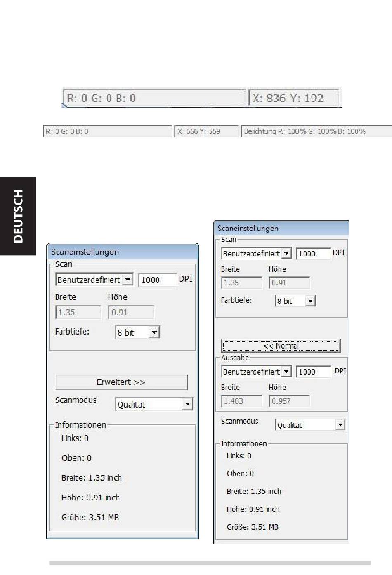The height and width of the screenshot is (575, 392).
Task: Click the Erweitert >> button
Action: (121, 382)
